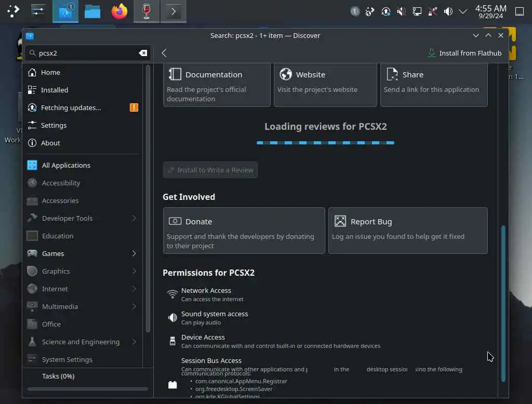Open the clock showing 4:55 AM
Viewport: 532px width, 404px height.
(x=490, y=11)
